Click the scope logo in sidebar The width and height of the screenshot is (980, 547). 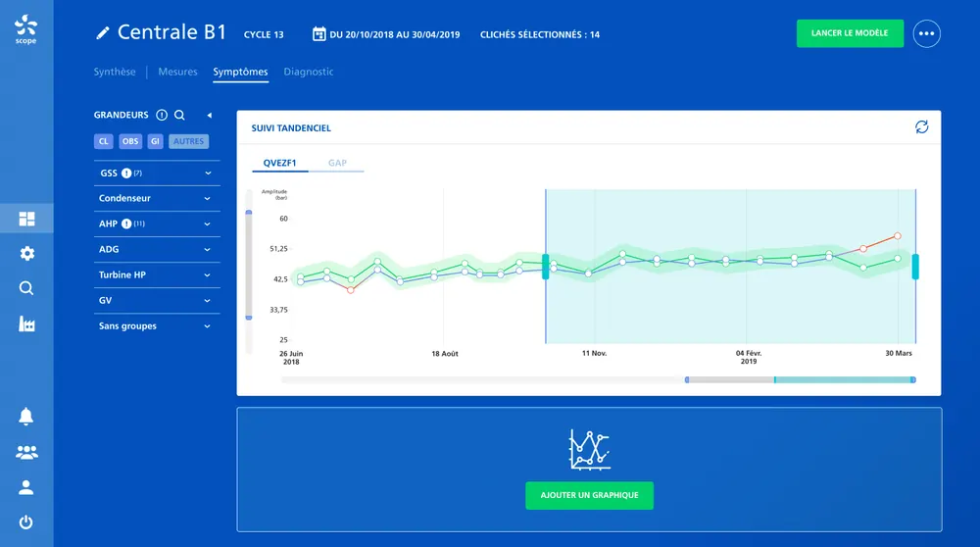25,30
